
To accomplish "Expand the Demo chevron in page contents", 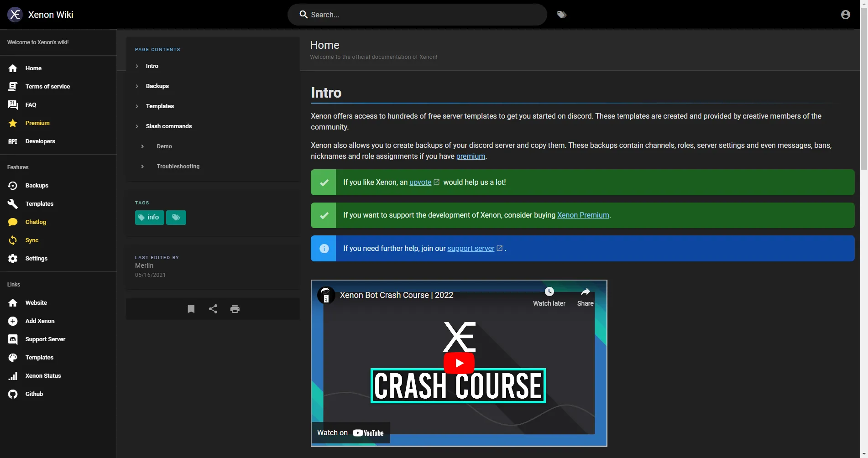I will tap(142, 146).
